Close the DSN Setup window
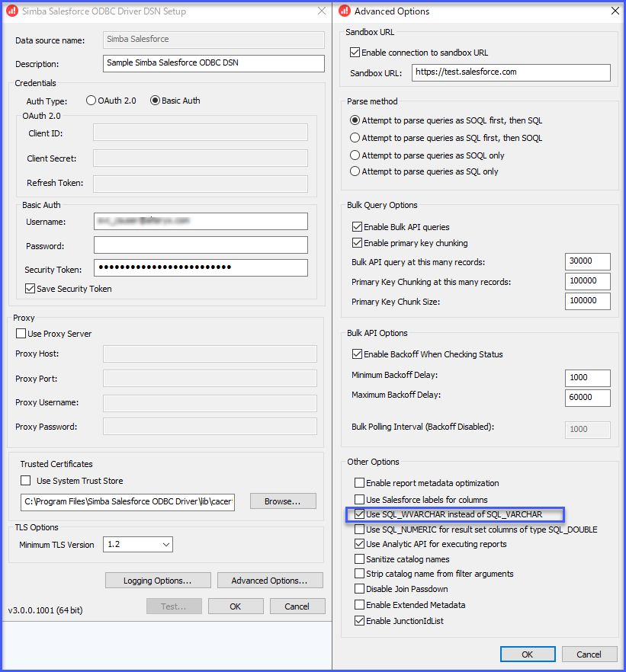The height and width of the screenshot is (672, 626). tap(322, 11)
